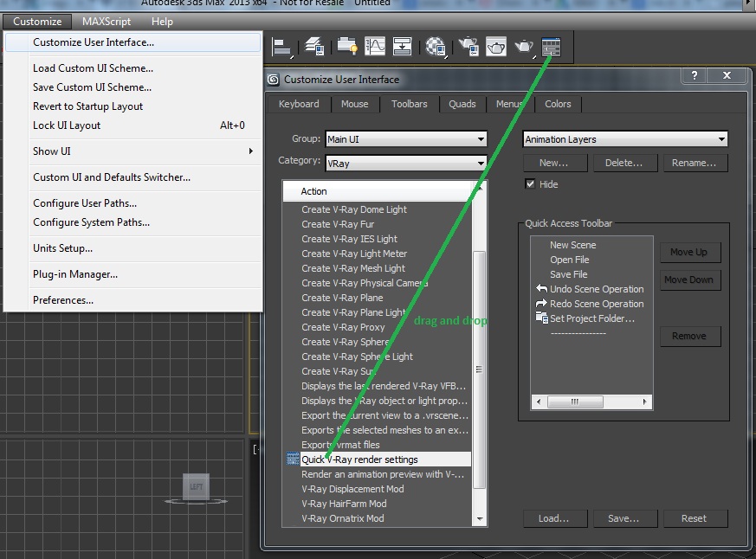756x559 pixels.
Task: Open the Manage Layers toolbar icon
Action: click(314, 48)
